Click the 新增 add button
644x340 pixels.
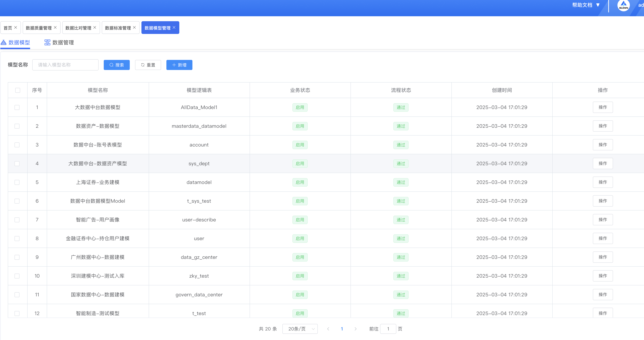pos(179,65)
